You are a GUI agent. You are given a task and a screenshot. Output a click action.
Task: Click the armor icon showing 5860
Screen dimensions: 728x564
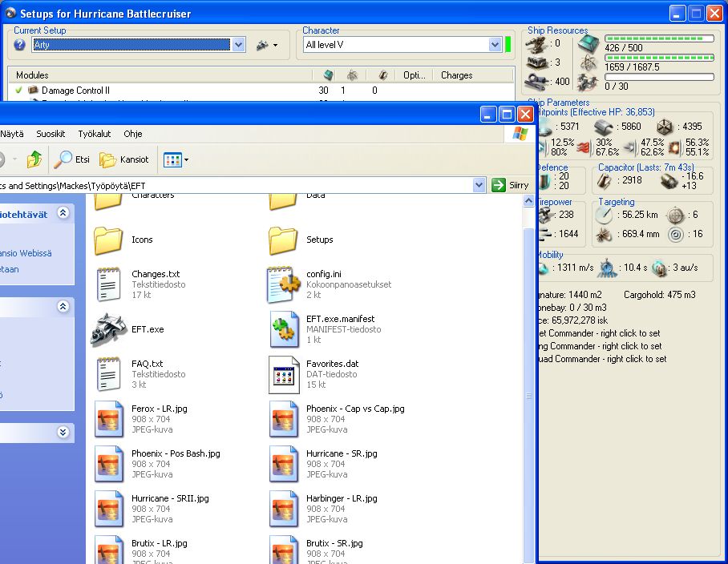click(604, 127)
